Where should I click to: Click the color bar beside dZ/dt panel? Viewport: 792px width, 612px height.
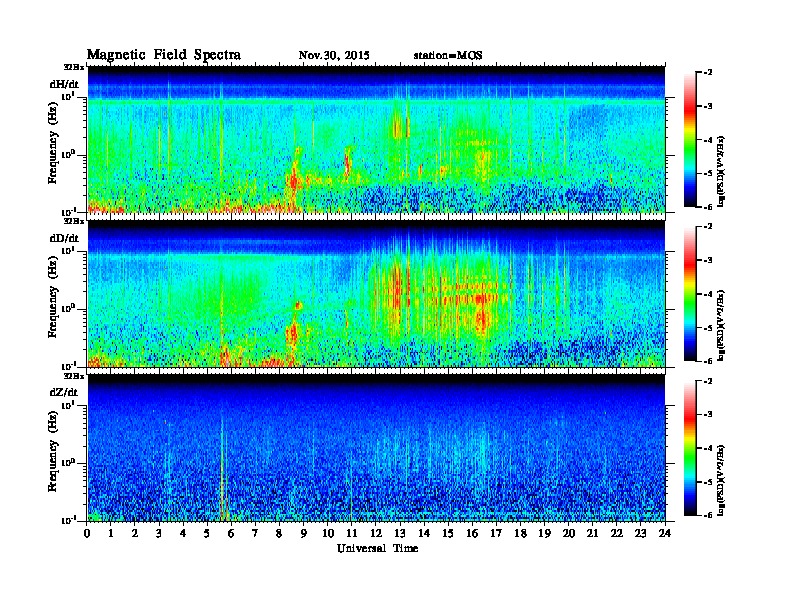(x=690, y=448)
